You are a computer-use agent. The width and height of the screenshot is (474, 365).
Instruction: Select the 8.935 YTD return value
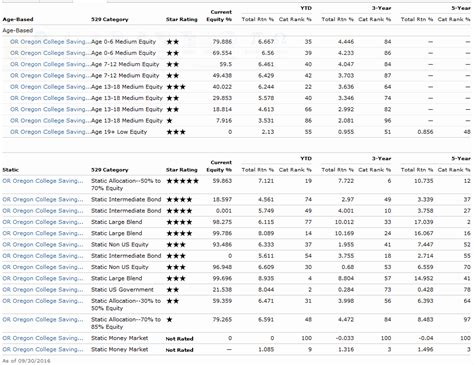tap(266, 278)
